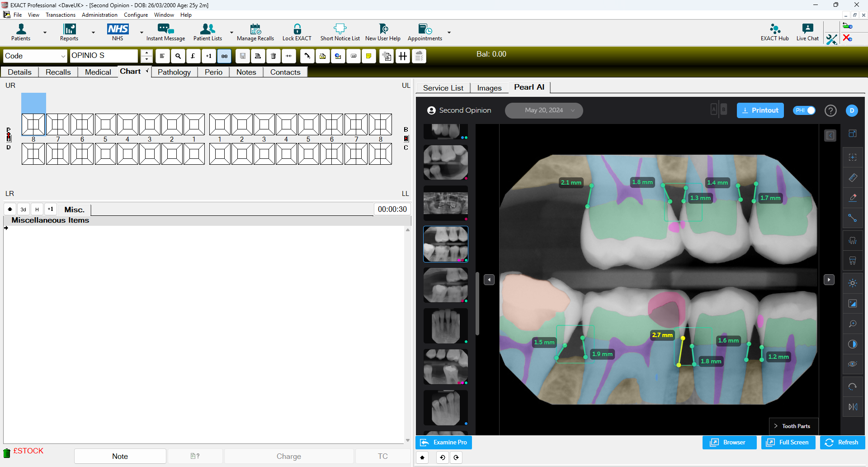Click the eraser annotation tool
This screenshot has width=868, height=467.
pos(853,198)
